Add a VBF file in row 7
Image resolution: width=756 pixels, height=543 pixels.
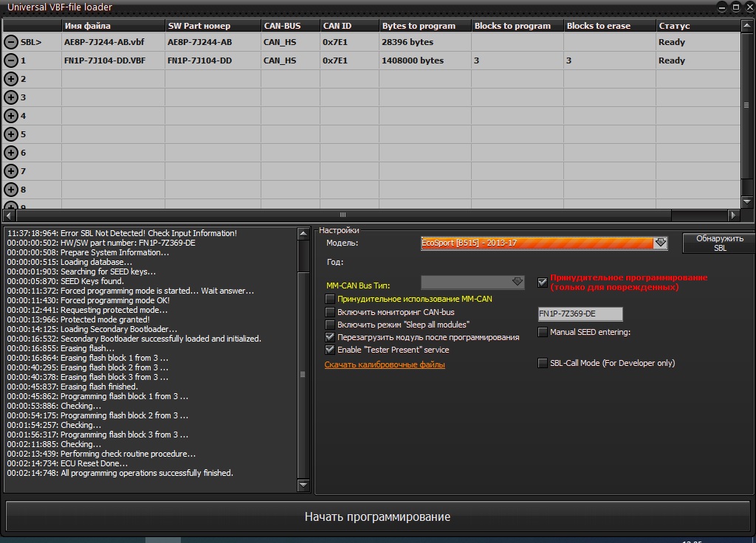click(11, 171)
